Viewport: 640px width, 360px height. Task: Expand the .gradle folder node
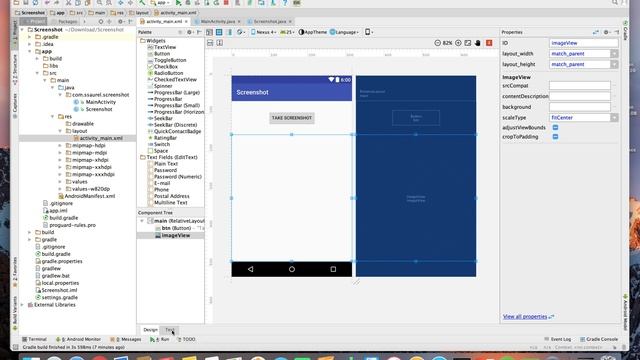tap(30, 37)
